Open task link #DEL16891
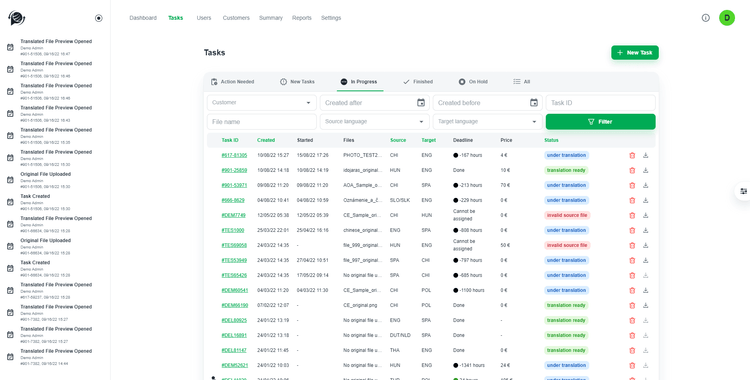Viewport: 750px width, 380px height. click(x=234, y=335)
